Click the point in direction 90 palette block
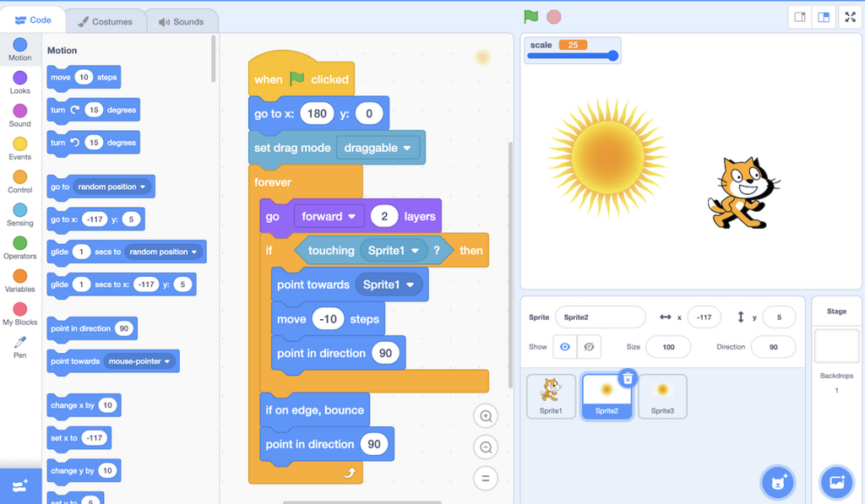The image size is (865, 504). pos(91,328)
